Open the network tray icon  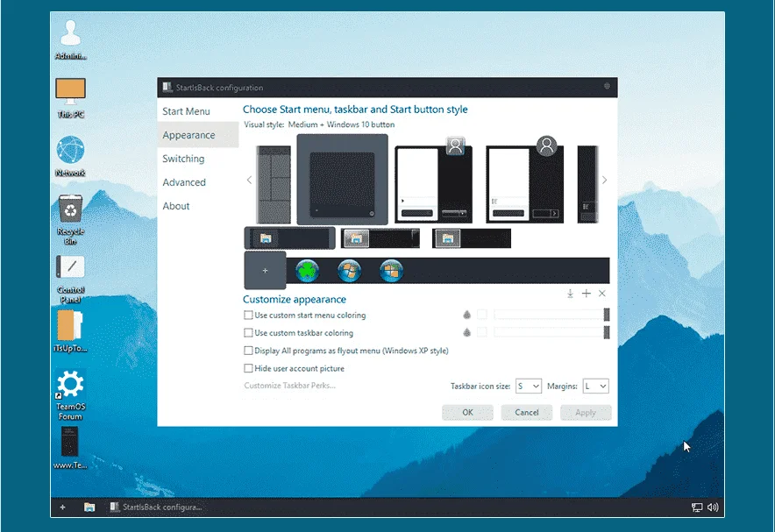coord(697,507)
